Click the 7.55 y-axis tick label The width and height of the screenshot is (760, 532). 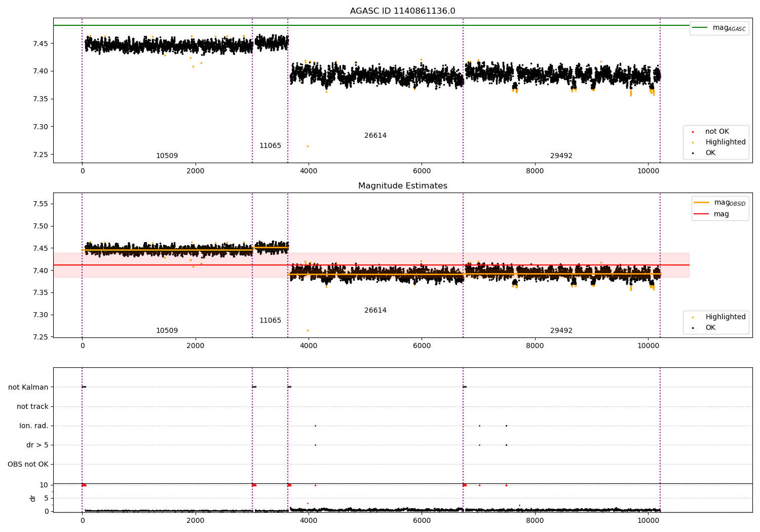tap(40, 204)
